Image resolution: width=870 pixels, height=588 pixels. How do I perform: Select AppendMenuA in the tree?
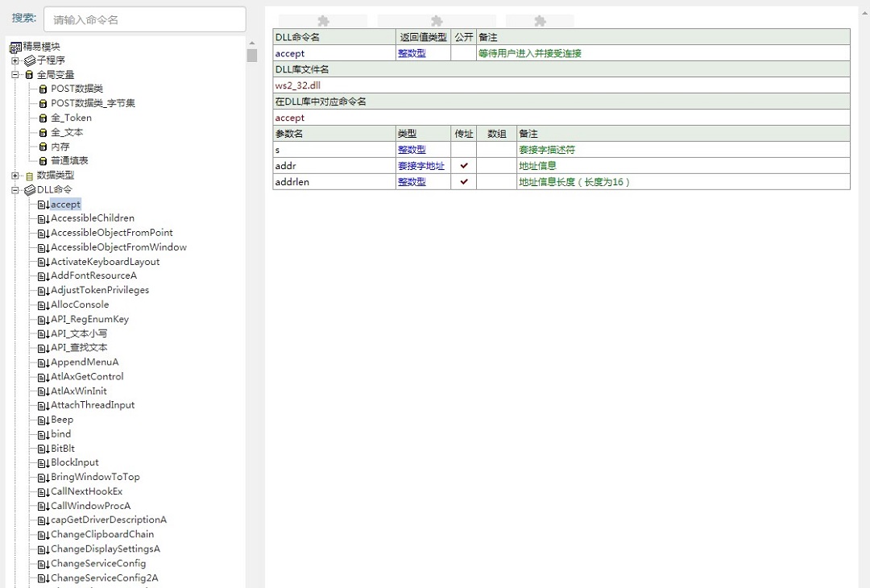(x=85, y=362)
